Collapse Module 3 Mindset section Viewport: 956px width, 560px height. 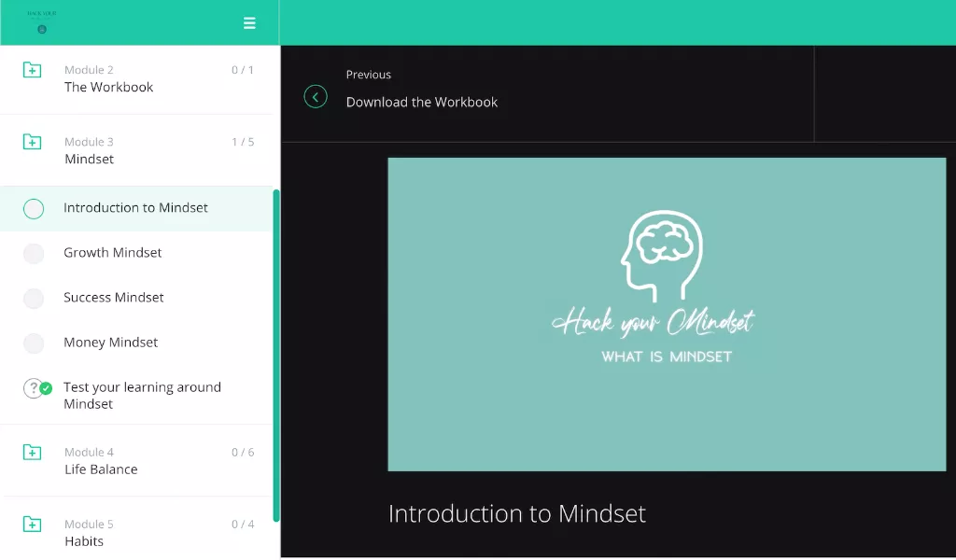tap(136, 150)
